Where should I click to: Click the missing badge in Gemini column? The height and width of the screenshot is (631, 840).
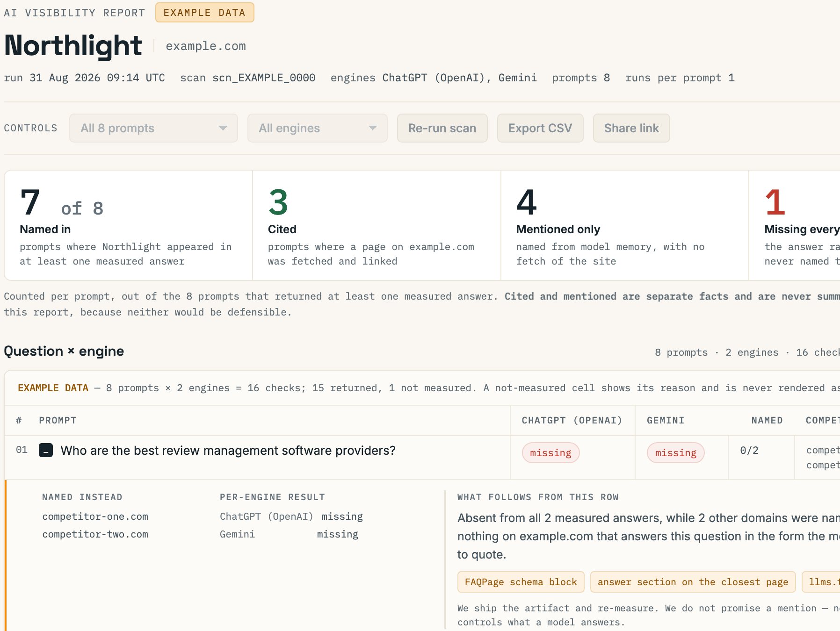pos(676,453)
